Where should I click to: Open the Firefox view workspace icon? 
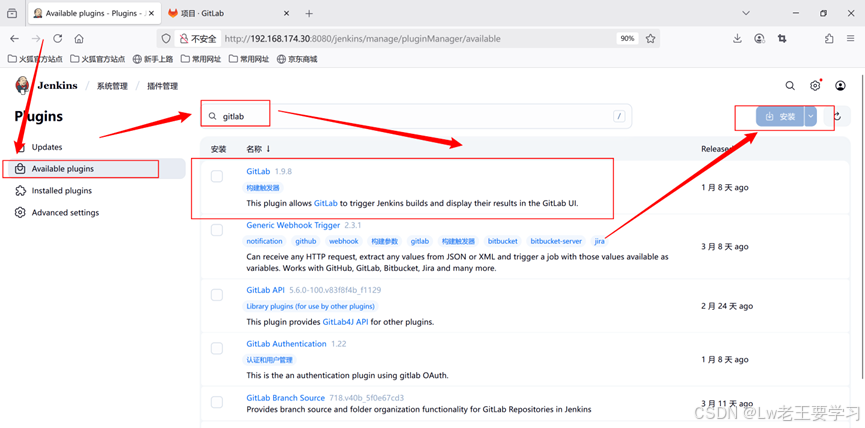click(x=12, y=13)
